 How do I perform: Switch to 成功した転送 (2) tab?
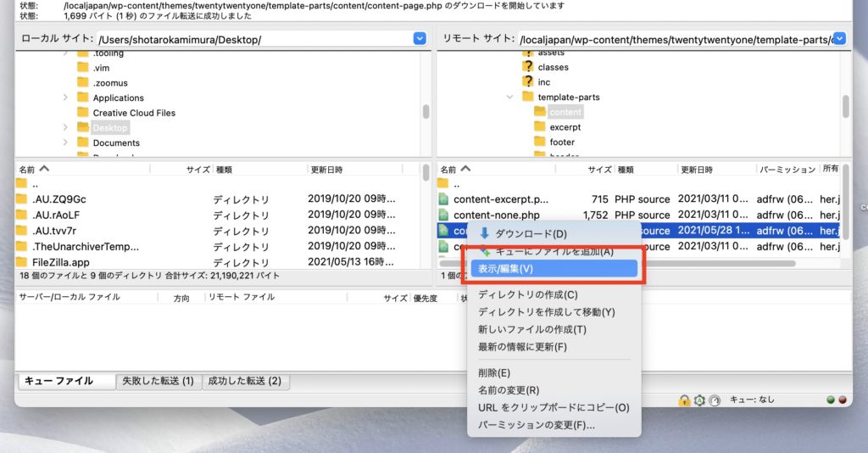click(245, 381)
